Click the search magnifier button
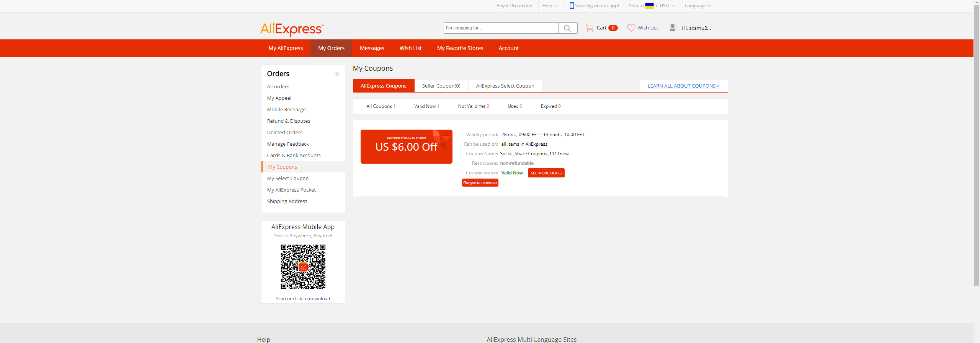Image resolution: width=980 pixels, height=343 pixels. point(568,28)
